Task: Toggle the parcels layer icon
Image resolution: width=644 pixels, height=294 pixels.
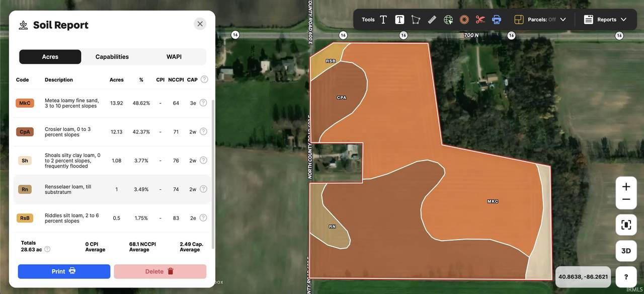Action: pos(519,20)
